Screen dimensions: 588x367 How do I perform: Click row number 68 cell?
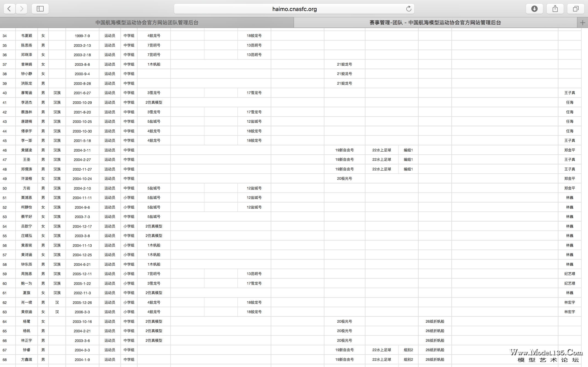click(5, 359)
